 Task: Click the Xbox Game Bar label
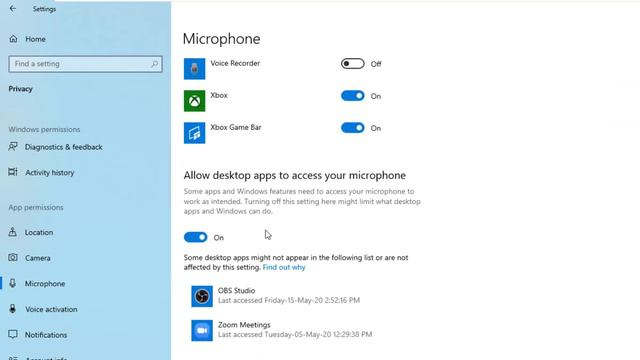pos(236,127)
